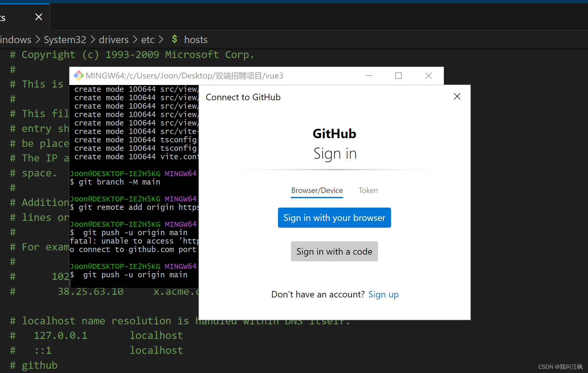Image resolution: width=588 pixels, height=373 pixels.
Task: Click the '::1' localhost line in editor
Action: (x=97, y=350)
